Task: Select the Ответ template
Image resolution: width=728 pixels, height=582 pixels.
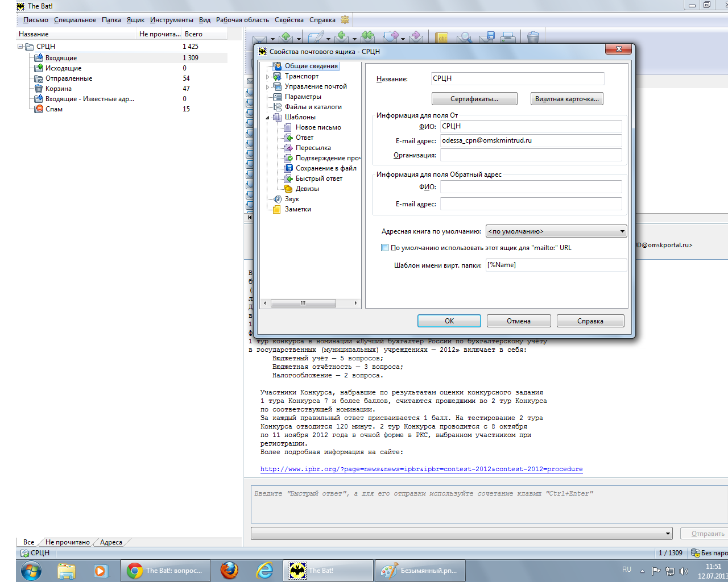Action: 304,138
